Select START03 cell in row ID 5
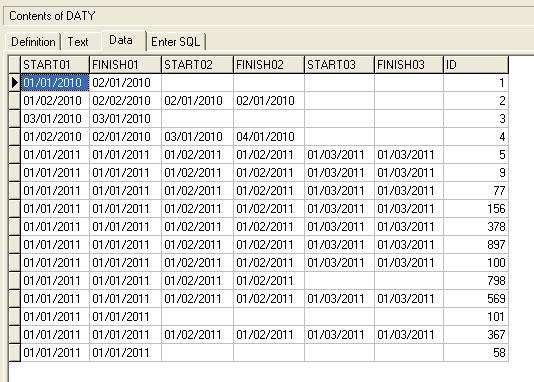The width and height of the screenshot is (534, 382). coord(340,155)
